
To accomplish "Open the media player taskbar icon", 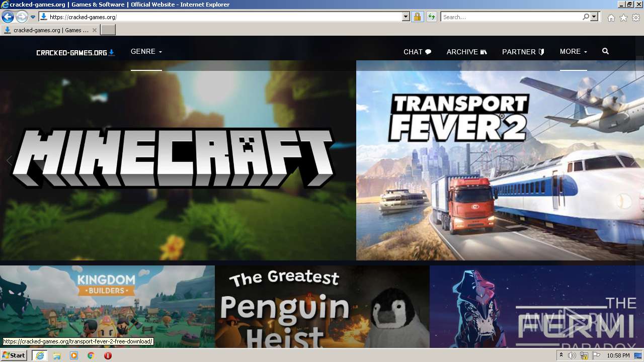I will pos(74,355).
